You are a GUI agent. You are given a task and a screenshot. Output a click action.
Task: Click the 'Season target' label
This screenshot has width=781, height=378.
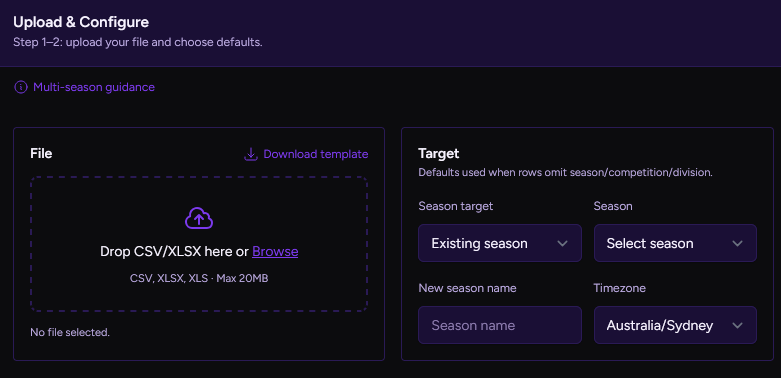point(456,206)
